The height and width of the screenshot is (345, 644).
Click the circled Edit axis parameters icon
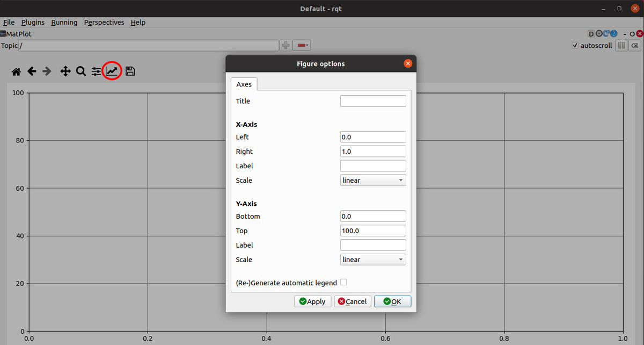(x=112, y=71)
